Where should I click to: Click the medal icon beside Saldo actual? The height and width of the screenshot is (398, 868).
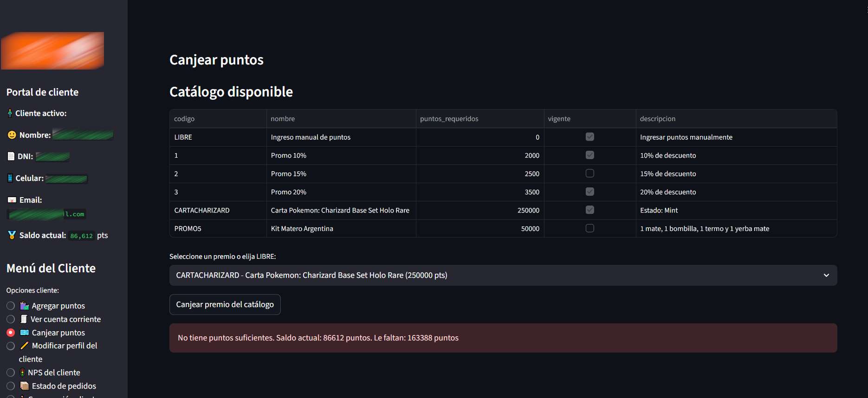pos(12,235)
